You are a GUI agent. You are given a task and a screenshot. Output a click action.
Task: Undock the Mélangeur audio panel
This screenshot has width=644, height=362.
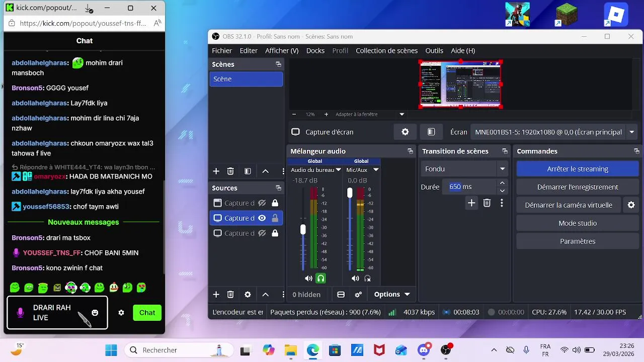coord(410,151)
